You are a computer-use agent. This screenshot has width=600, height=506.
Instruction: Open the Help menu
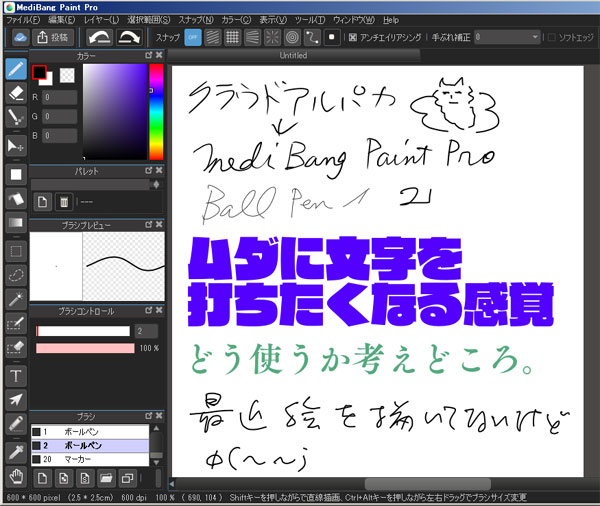tap(391, 20)
